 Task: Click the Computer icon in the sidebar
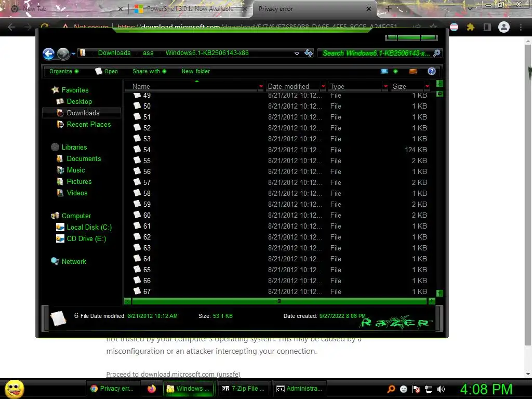[55, 216]
